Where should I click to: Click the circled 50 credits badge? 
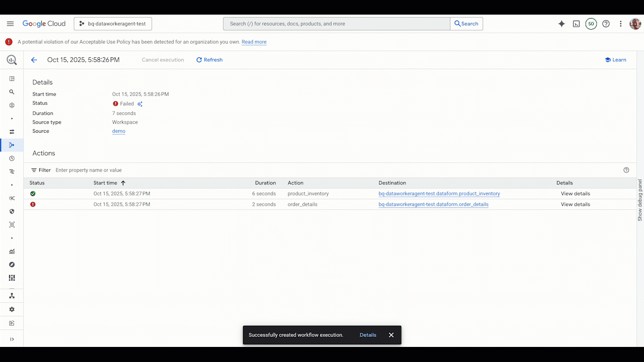[x=591, y=24]
